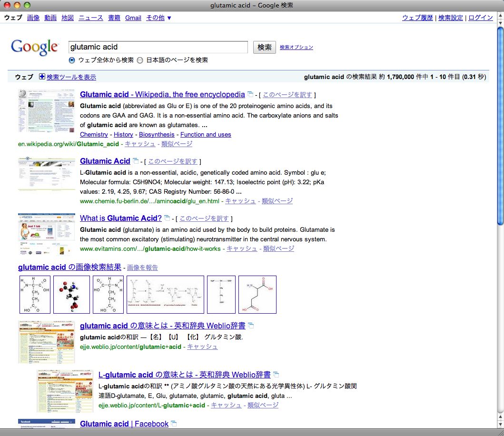The image size is (504, 436).
Task: Open 動画 in the top navigation
Action: 50,18
